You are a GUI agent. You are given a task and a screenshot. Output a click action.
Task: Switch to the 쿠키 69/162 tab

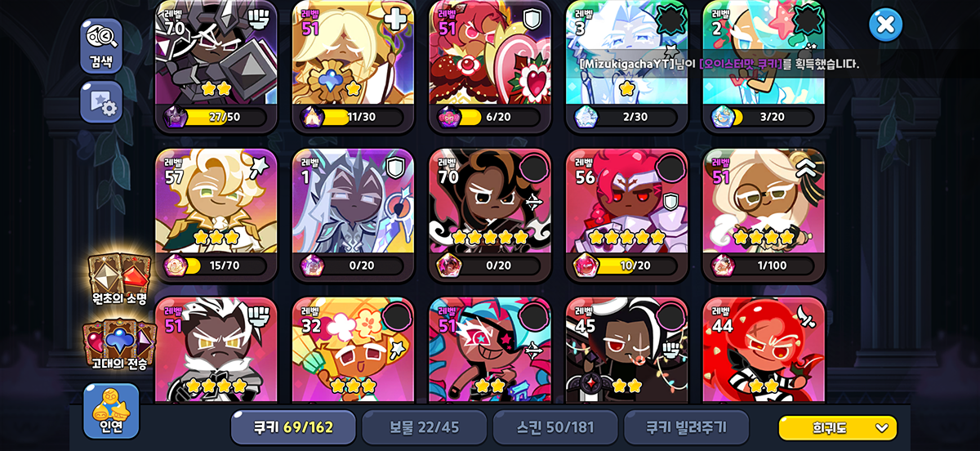(293, 427)
